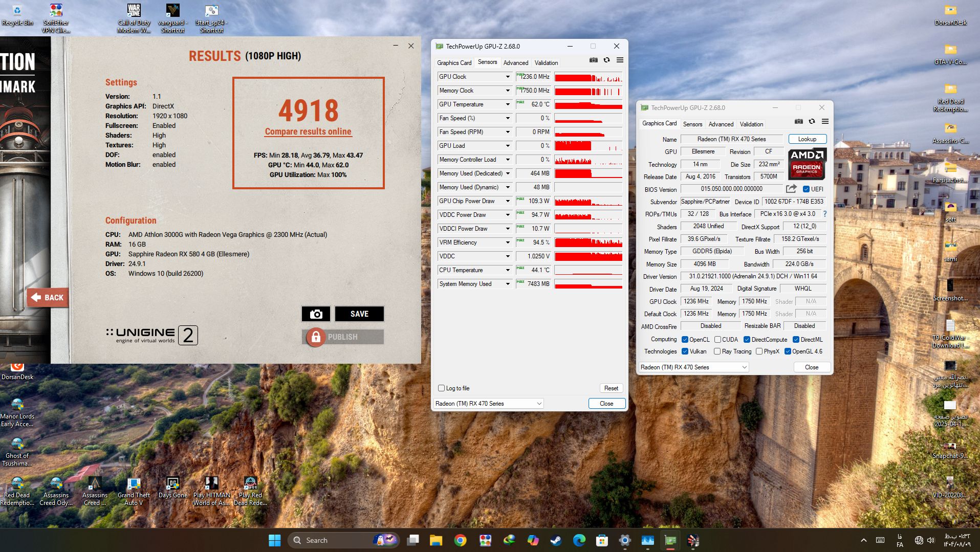Click the Compare results online link

(x=308, y=131)
